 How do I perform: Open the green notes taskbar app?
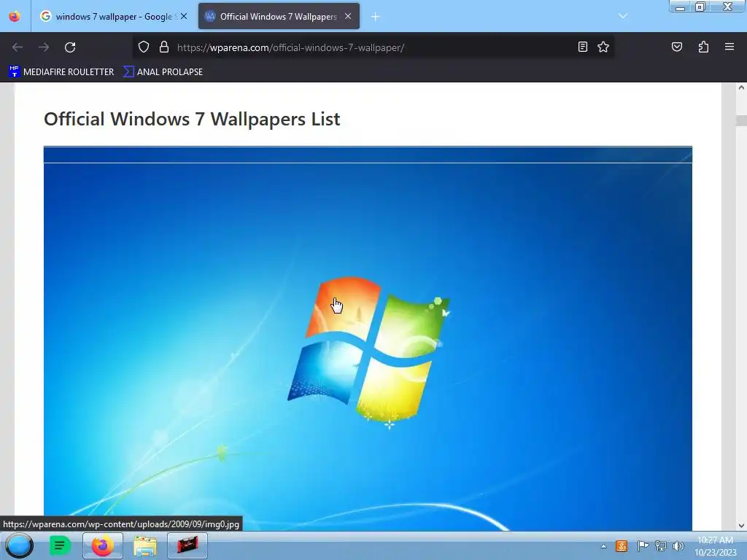[x=60, y=545]
